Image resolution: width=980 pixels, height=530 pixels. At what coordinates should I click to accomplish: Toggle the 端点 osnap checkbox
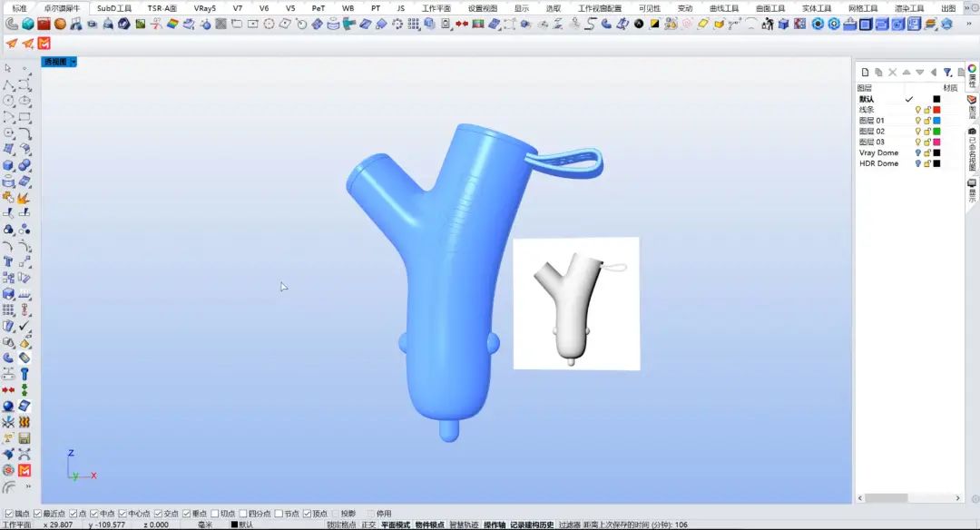[10, 514]
